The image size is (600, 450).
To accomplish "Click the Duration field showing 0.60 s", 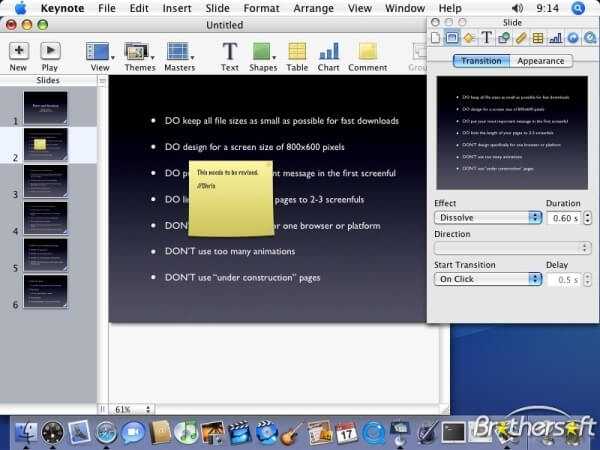I will coord(564,218).
